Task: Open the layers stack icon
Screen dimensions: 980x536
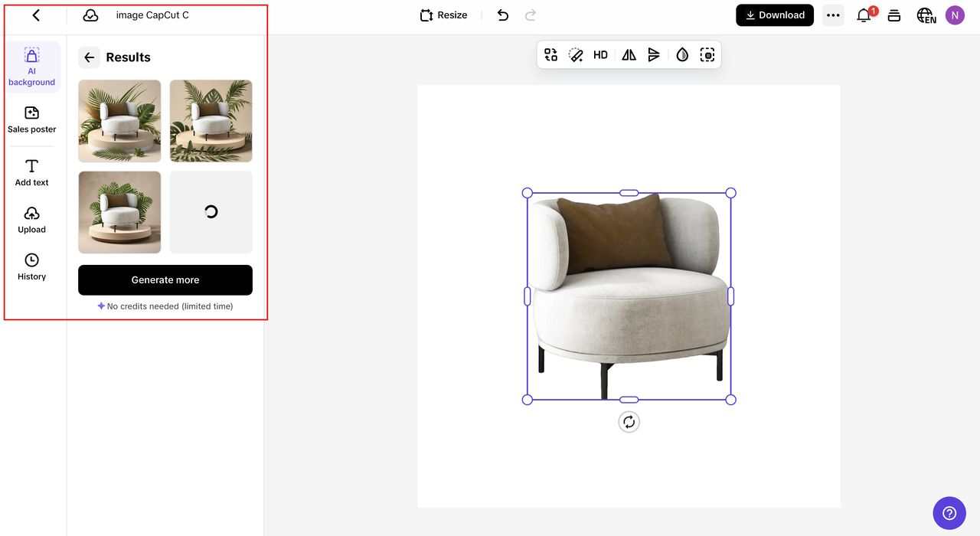Action: (894, 15)
